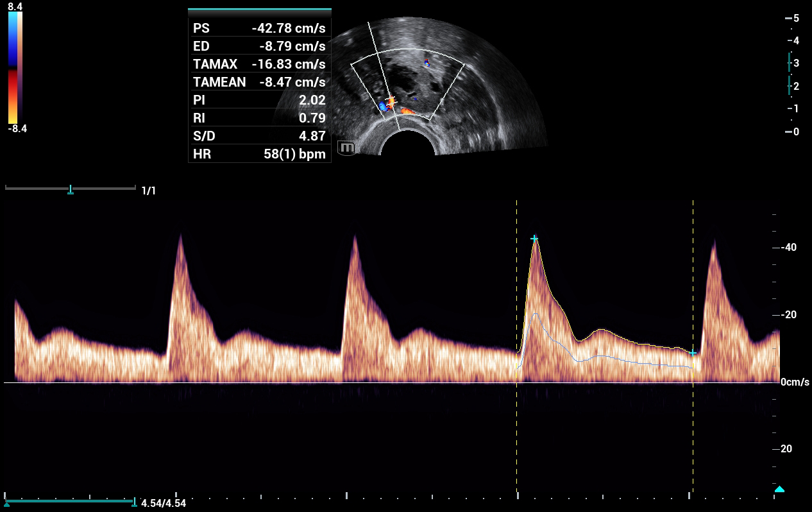This screenshot has height=512, width=812.
Task: Click the Doppler sample gate marker
Action: [392, 101]
